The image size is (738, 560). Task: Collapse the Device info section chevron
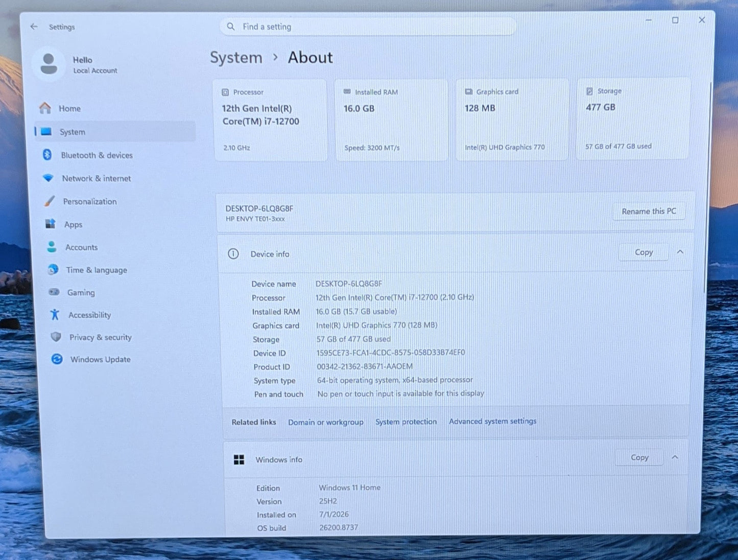point(680,252)
